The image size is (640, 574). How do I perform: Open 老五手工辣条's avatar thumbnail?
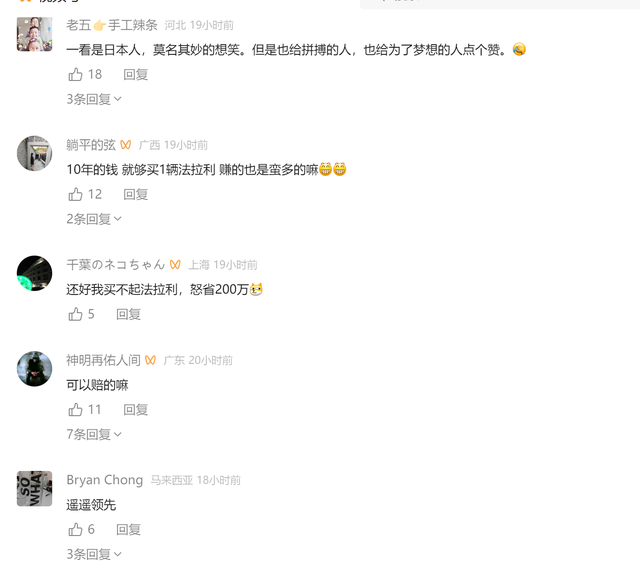click(x=34, y=34)
